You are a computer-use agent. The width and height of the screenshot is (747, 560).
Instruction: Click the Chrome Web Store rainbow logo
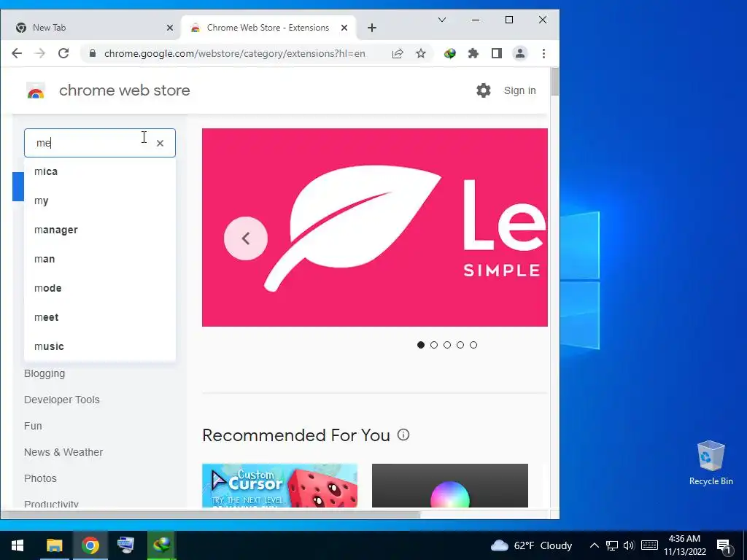coord(36,90)
